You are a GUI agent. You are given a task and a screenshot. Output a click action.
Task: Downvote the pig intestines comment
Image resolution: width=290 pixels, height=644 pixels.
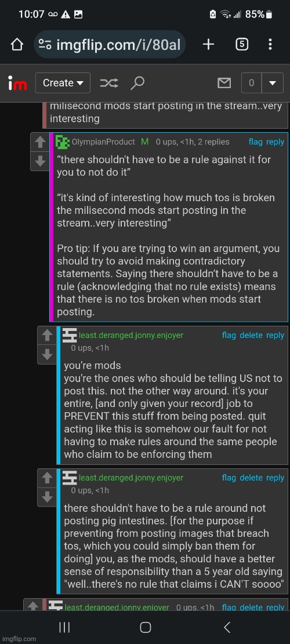(x=47, y=497)
